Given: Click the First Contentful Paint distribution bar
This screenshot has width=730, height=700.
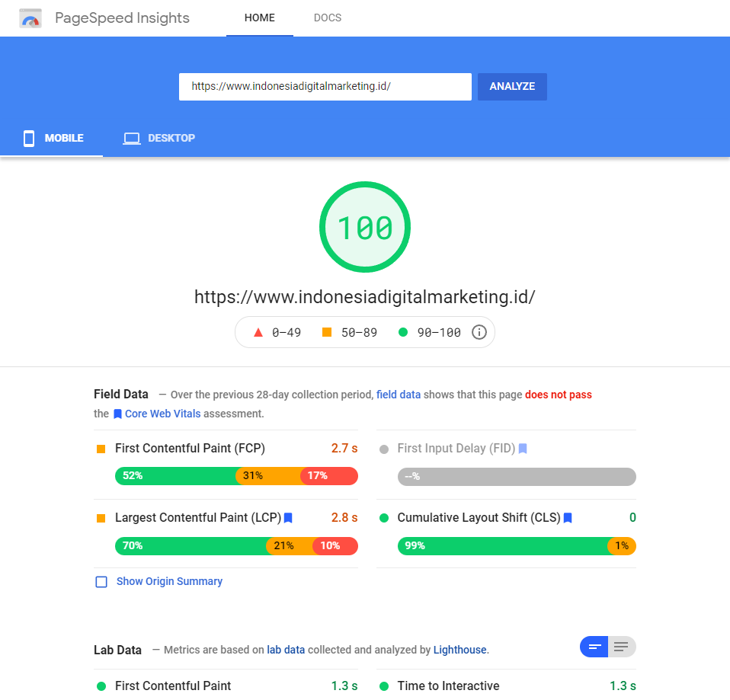Looking at the screenshot, I should point(236,476).
